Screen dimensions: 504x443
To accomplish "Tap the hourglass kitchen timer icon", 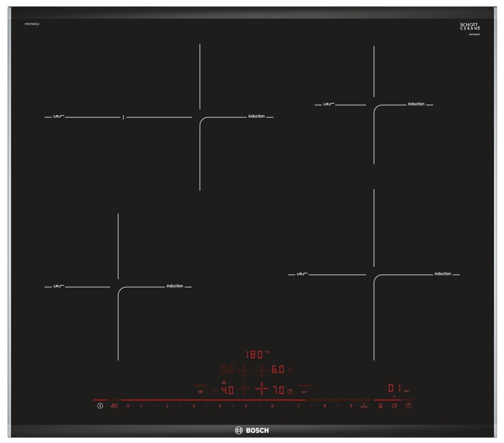I will (x=380, y=406).
